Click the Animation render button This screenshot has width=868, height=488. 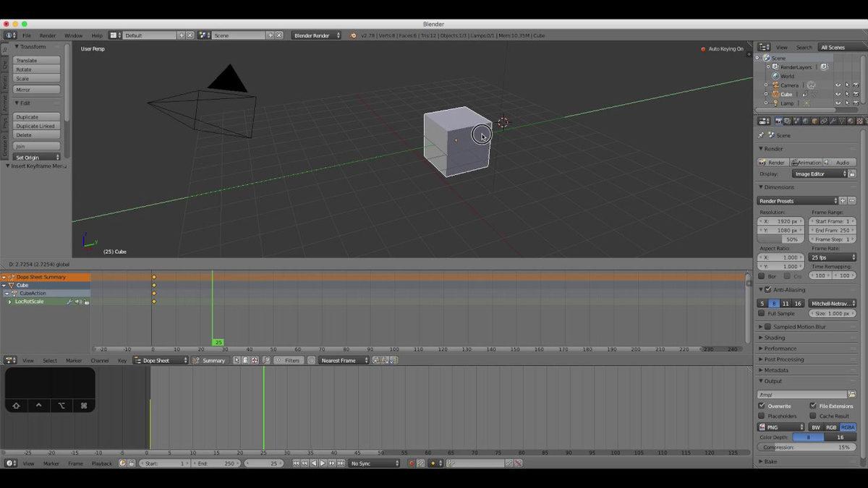pos(807,162)
